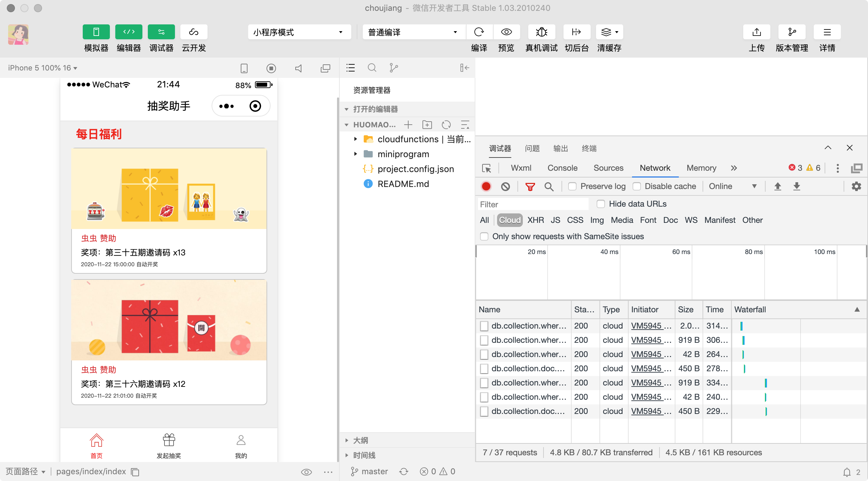Open version management (版本管理)

(792, 32)
